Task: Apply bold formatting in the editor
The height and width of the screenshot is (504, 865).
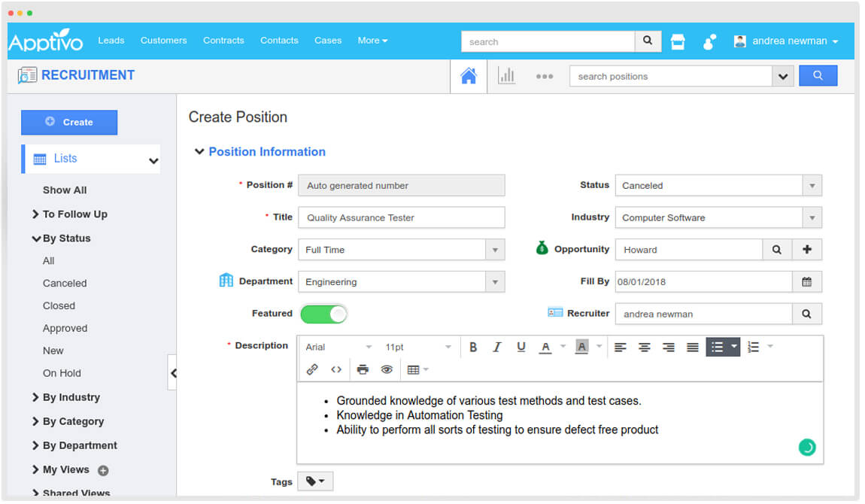Action: [473, 347]
